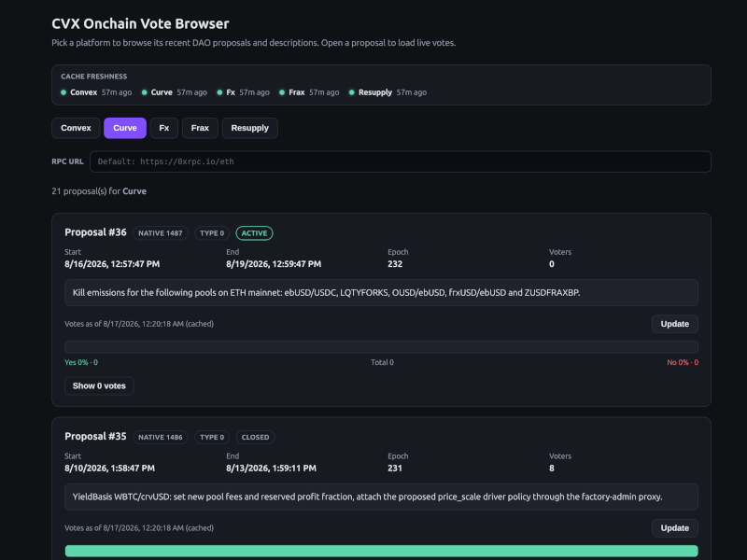Click the CACHE FRESHNESS heading
Screen dimensions: 747x560
tap(94, 77)
